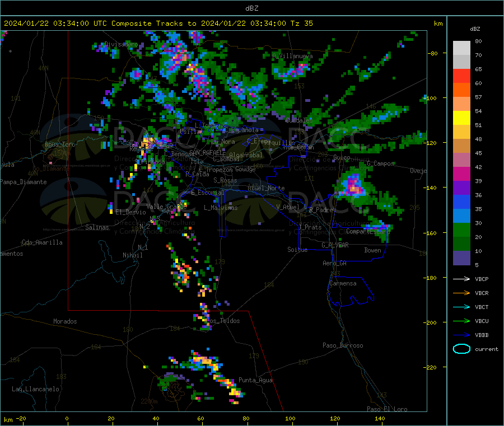Image resolution: width=504 pixels, height=426 pixels.
Task: Click the Algarrobal map label
Action: click(x=246, y=155)
